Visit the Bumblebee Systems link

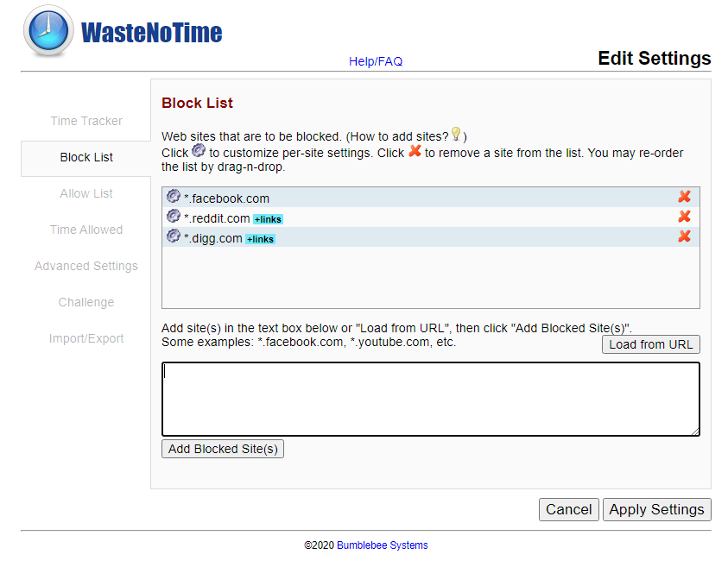382,545
